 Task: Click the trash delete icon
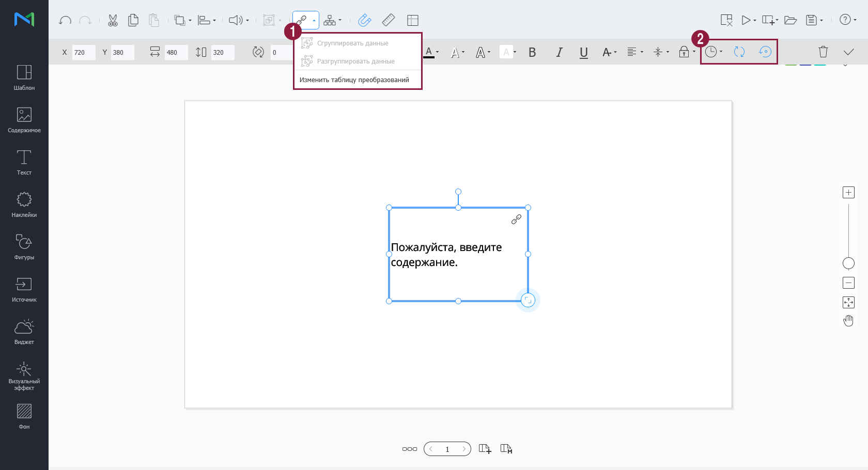(x=823, y=52)
